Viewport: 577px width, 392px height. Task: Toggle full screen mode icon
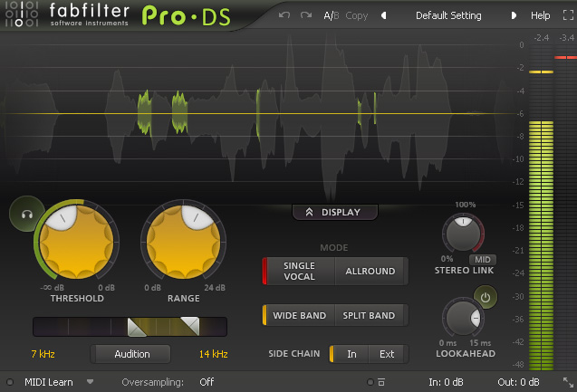pyautogui.click(x=568, y=15)
